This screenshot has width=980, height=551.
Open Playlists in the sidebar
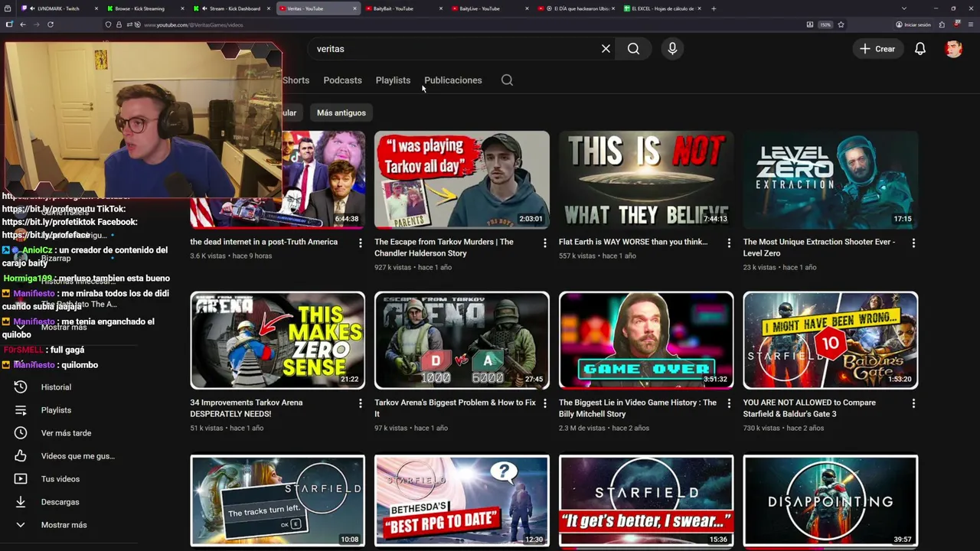coord(56,410)
